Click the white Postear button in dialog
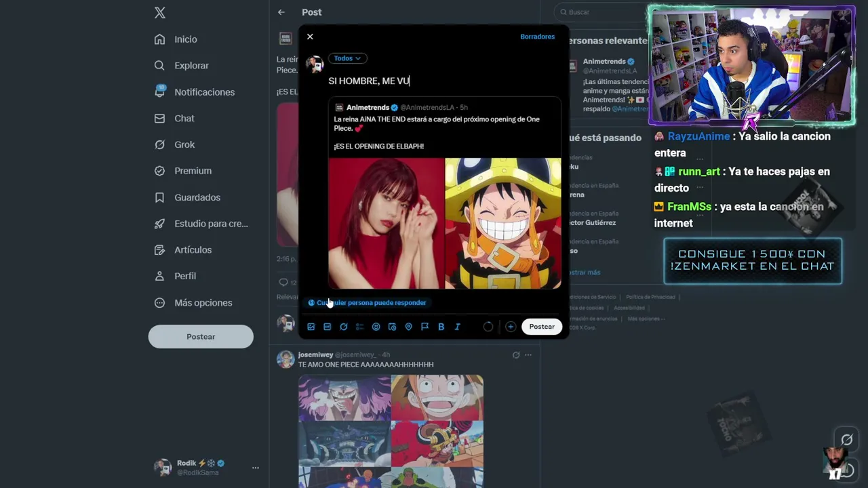 (542, 327)
